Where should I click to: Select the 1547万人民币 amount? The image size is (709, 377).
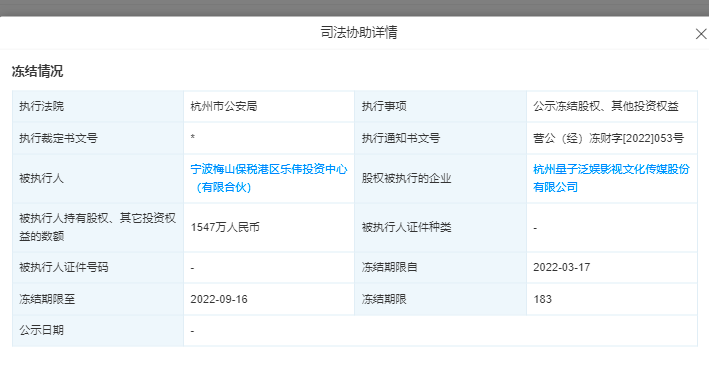click(225, 227)
